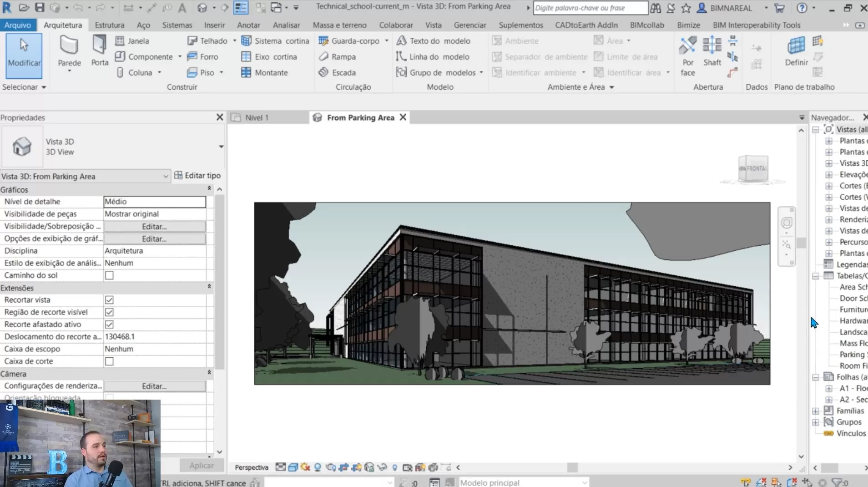Image resolution: width=868 pixels, height=487 pixels.
Task: Choose the Telhado roof tool
Action: click(207, 41)
